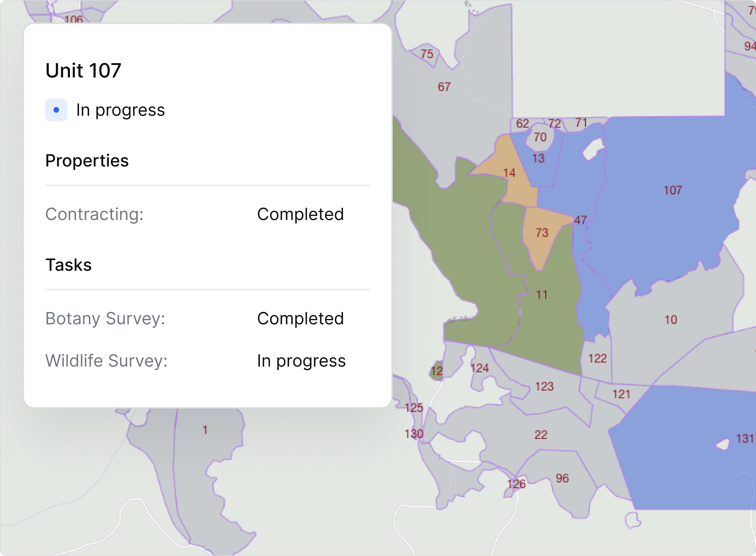Image resolution: width=756 pixels, height=556 pixels.
Task: Click Unit 125 on the map
Action: (414, 408)
